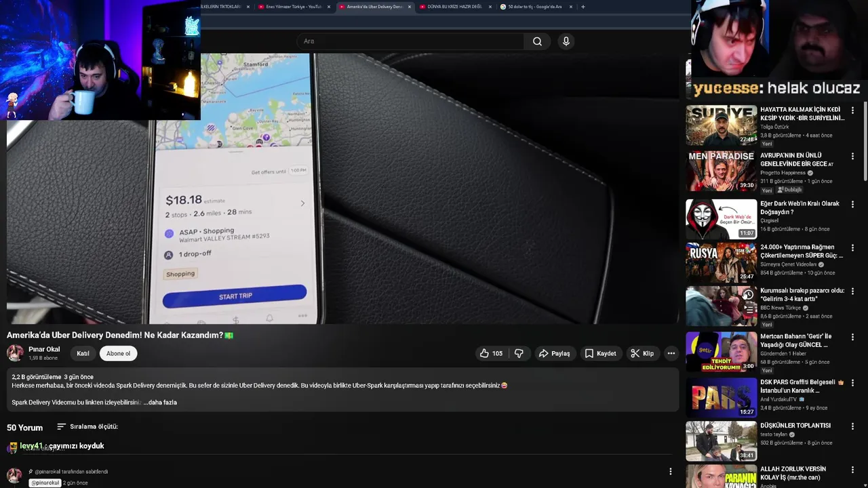The height and width of the screenshot is (488, 868).
Task: Start voice search with microphone icon
Action: 566,41
